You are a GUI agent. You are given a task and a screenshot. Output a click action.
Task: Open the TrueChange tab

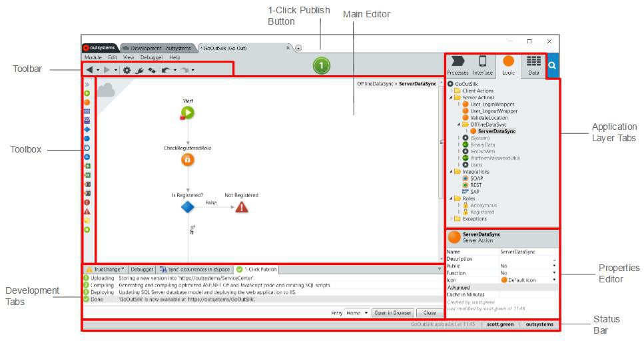pos(105,270)
